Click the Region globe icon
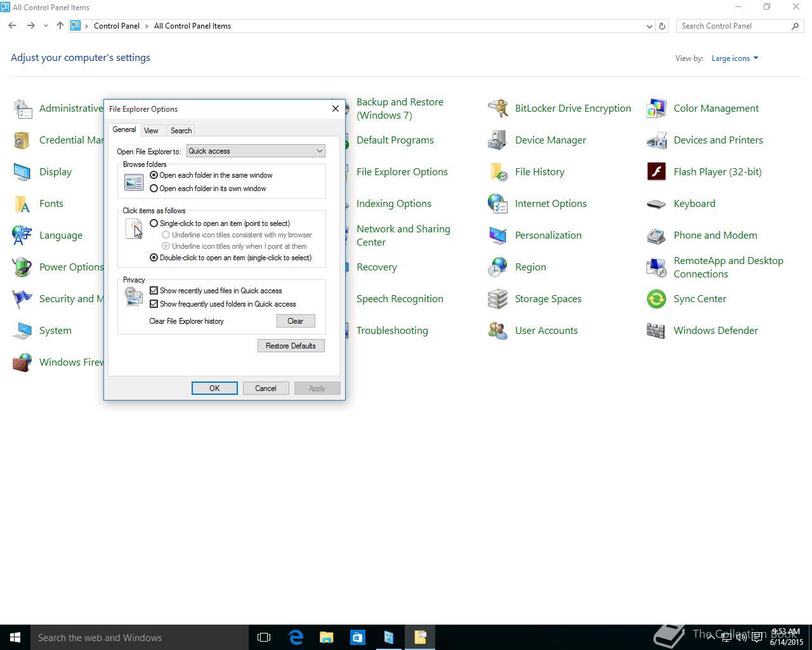The width and height of the screenshot is (812, 650). point(497,267)
